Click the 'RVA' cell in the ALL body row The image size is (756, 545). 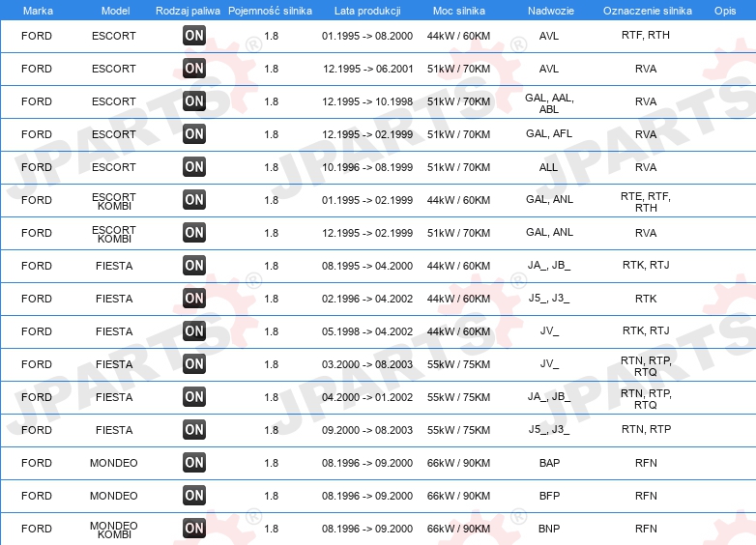click(646, 167)
